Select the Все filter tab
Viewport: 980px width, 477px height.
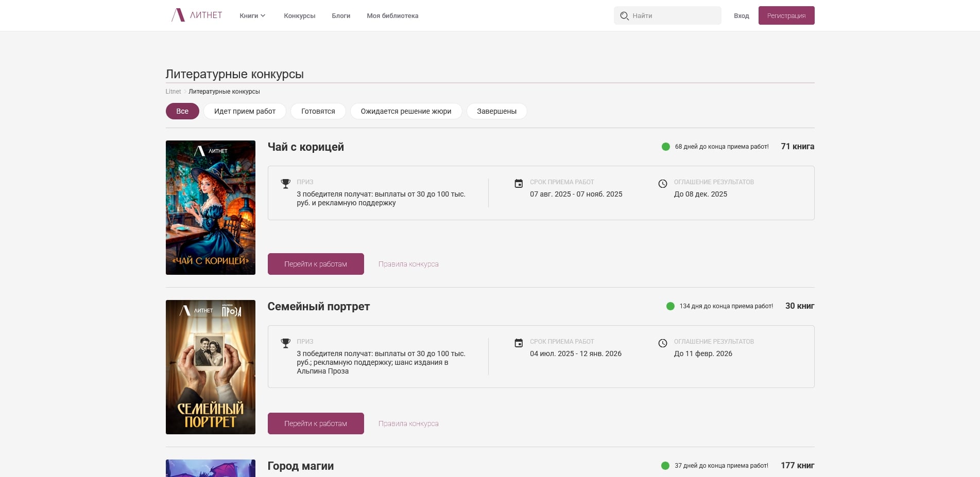(182, 111)
